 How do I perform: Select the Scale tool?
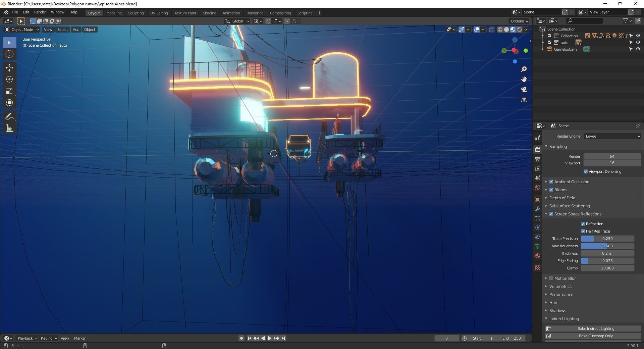tap(9, 91)
